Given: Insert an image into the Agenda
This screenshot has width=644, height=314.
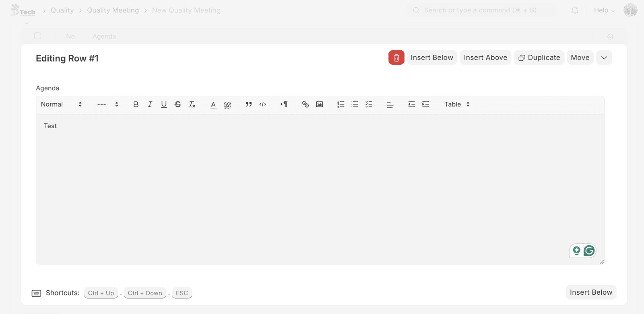Looking at the screenshot, I should coord(320,105).
